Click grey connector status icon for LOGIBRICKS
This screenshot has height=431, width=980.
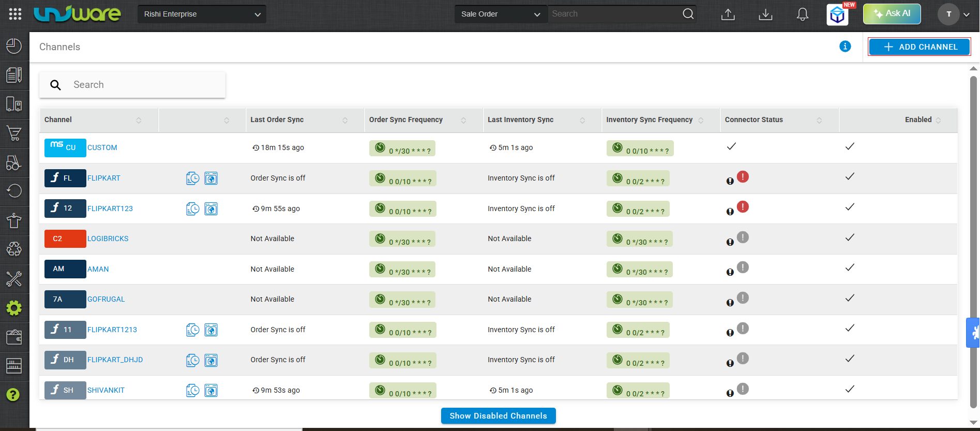click(x=743, y=237)
